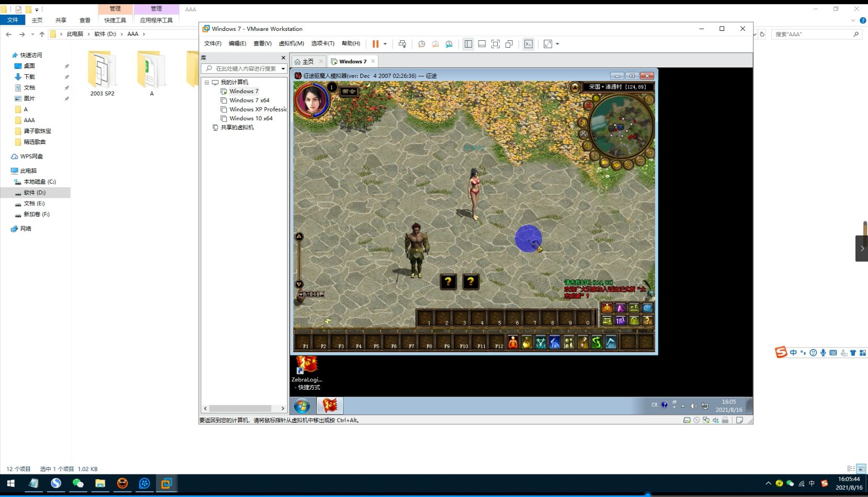Click the blue chat bubble face icon
This screenshot has height=497, width=868.
tap(648, 308)
